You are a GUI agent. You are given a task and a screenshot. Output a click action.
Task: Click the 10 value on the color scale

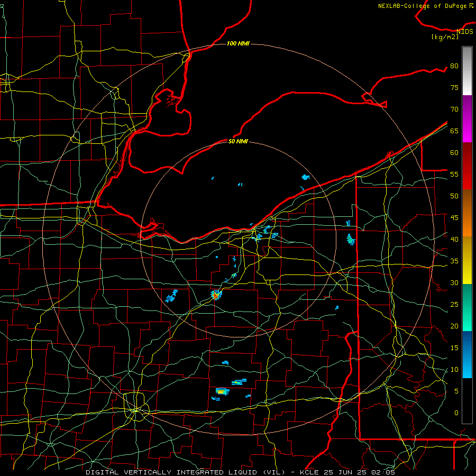(x=454, y=369)
